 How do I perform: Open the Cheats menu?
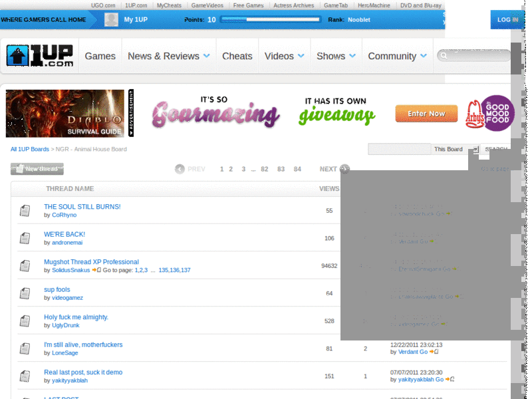[x=237, y=56]
